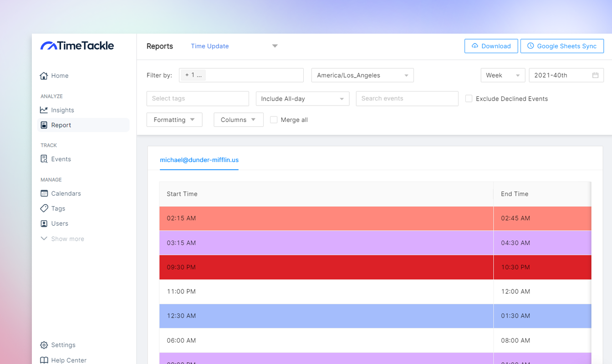The image size is (612, 364).
Task: Click the Home house icon
Action: [x=44, y=76]
